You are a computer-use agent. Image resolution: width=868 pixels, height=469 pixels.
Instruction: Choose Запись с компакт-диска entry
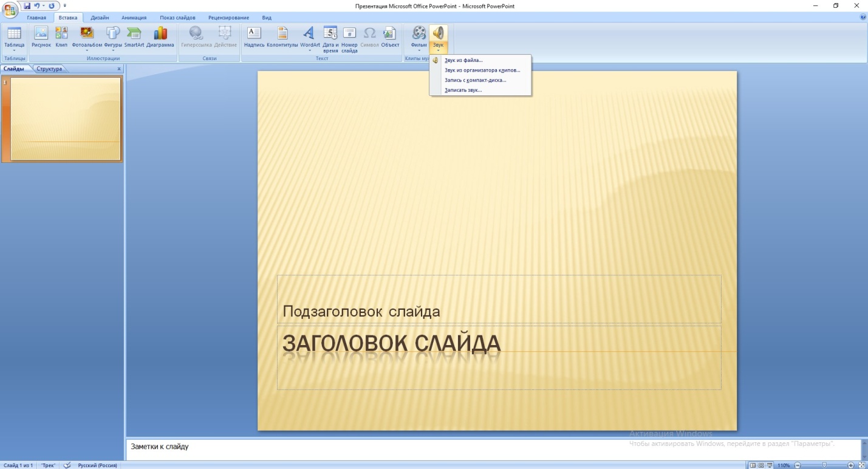(480, 80)
